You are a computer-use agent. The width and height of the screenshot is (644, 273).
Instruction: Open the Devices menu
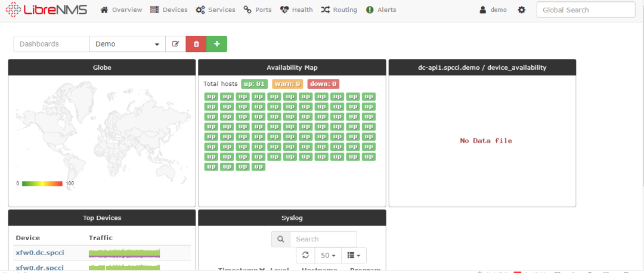pos(169,10)
